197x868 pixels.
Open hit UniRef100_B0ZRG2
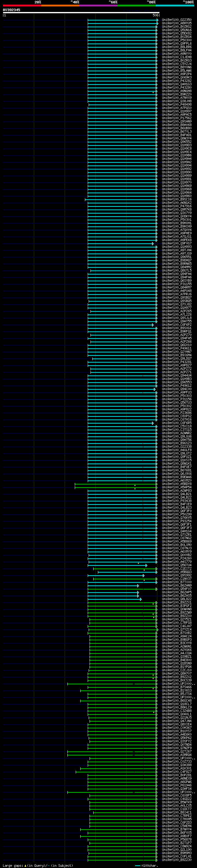pos(176,26)
